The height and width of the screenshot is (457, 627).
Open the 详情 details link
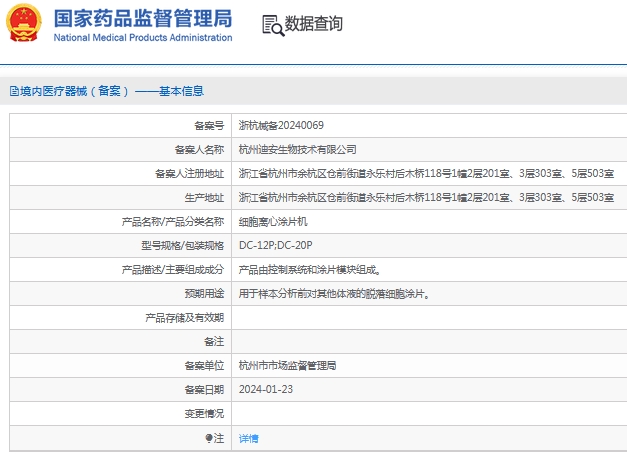click(249, 439)
